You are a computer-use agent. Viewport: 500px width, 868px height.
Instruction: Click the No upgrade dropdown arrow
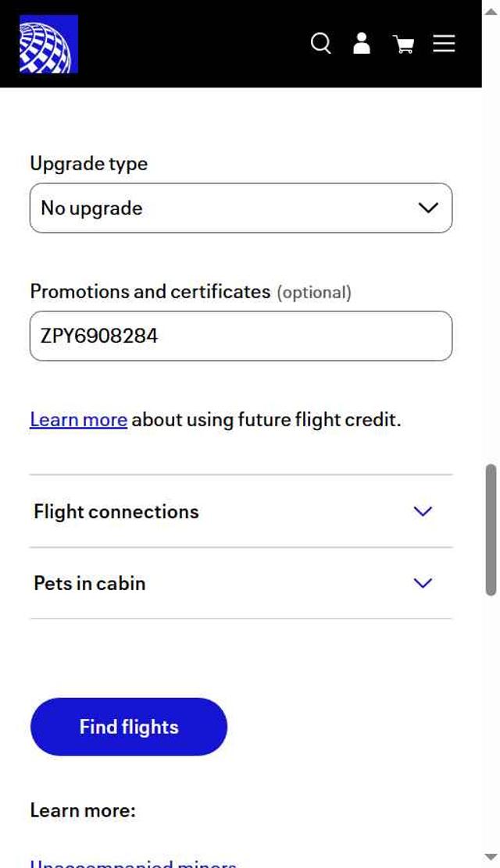point(427,208)
